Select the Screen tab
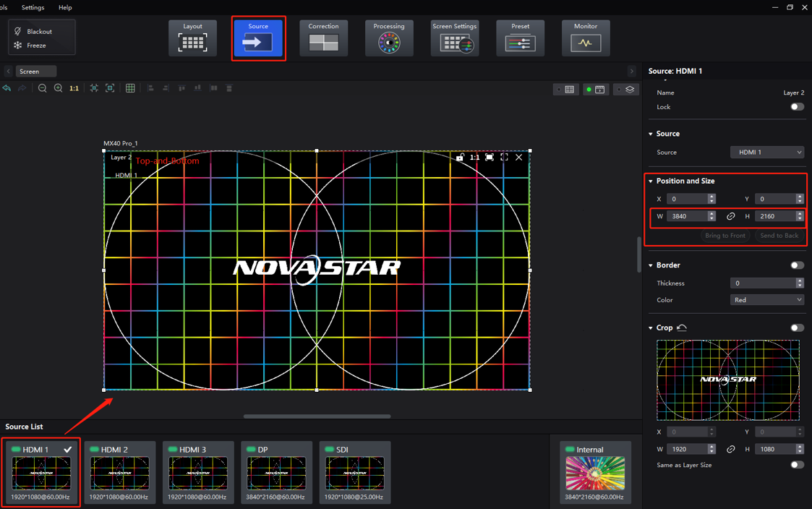Image resolution: width=812 pixels, height=509 pixels. click(x=35, y=72)
